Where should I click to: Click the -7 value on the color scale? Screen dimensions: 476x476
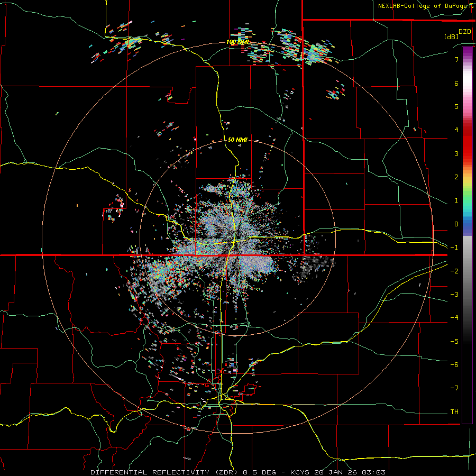click(454, 388)
